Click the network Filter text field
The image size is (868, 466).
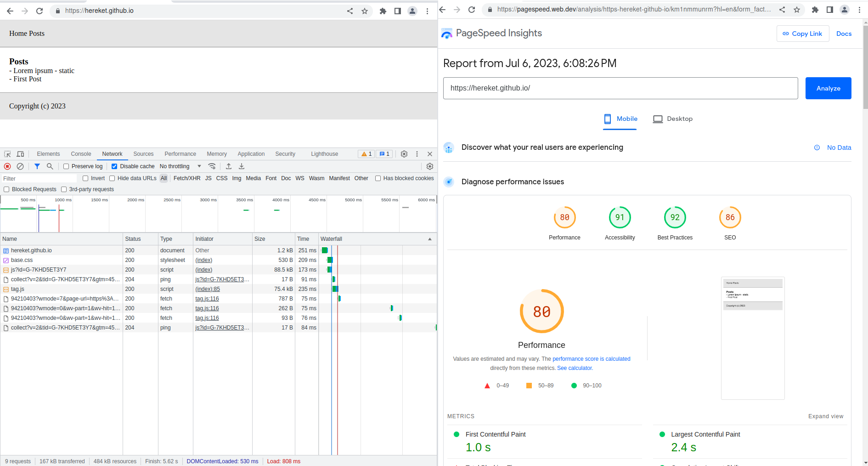[39, 178]
